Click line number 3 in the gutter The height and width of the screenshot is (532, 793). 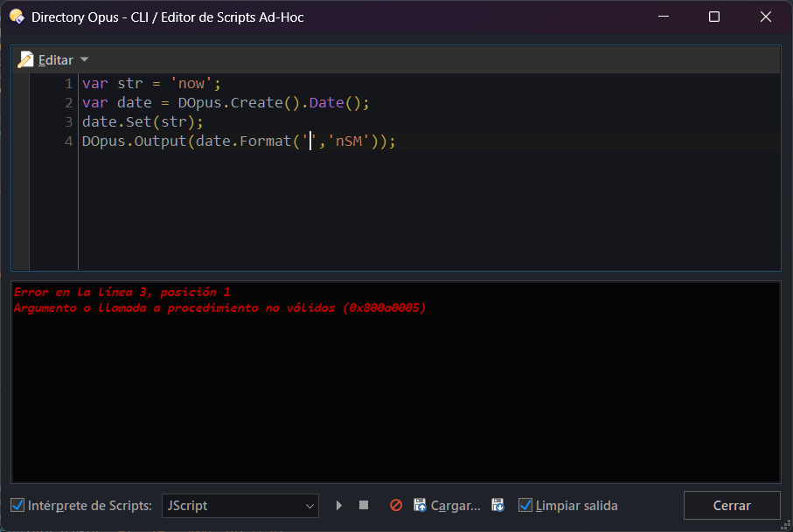[x=69, y=121]
